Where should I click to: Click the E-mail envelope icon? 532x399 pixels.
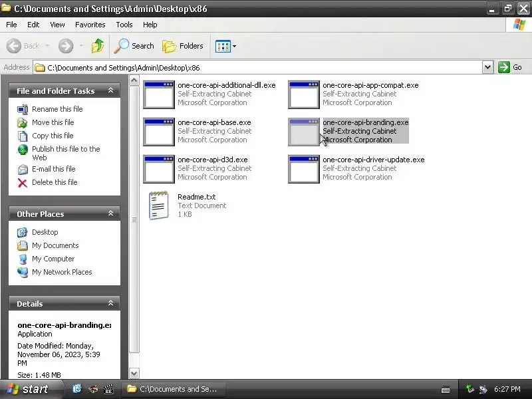[23, 169]
